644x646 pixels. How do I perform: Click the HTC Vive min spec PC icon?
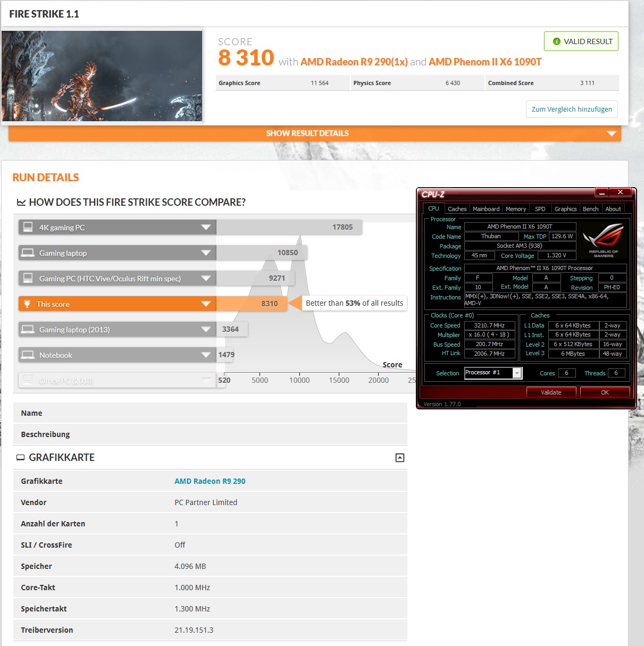click(x=28, y=278)
